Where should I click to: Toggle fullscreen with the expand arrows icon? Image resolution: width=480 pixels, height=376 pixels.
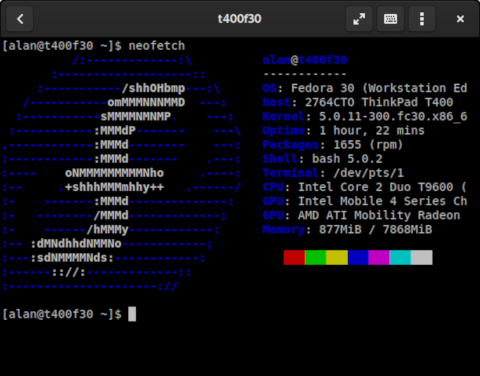[x=359, y=19]
